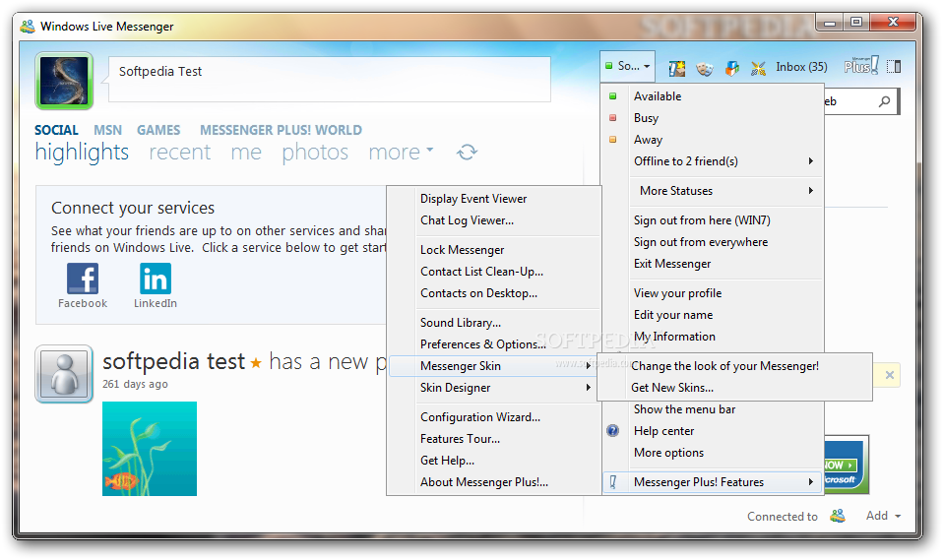Select the recent view
The width and height of the screenshot is (943, 560).
coord(180,153)
